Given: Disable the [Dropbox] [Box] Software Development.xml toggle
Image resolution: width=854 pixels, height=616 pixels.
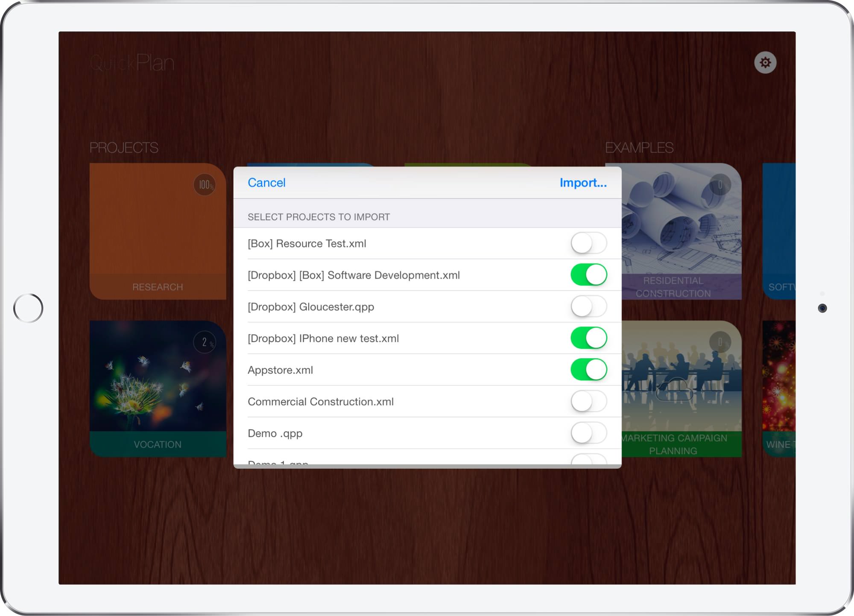Looking at the screenshot, I should coord(590,274).
